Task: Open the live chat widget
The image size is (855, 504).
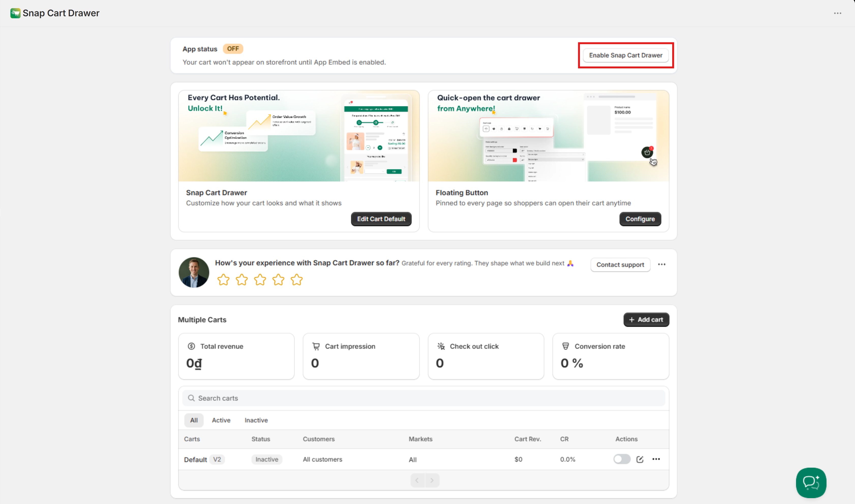Action: (x=811, y=483)
